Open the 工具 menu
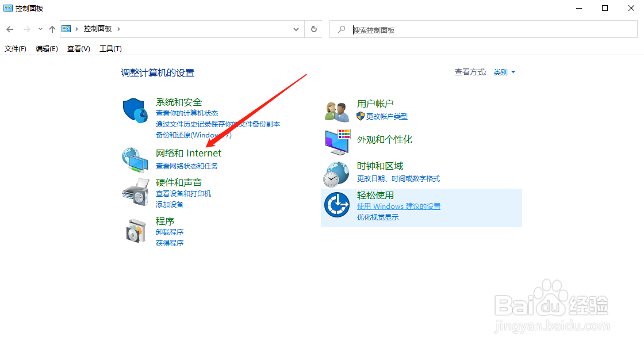 click(110, 49)
